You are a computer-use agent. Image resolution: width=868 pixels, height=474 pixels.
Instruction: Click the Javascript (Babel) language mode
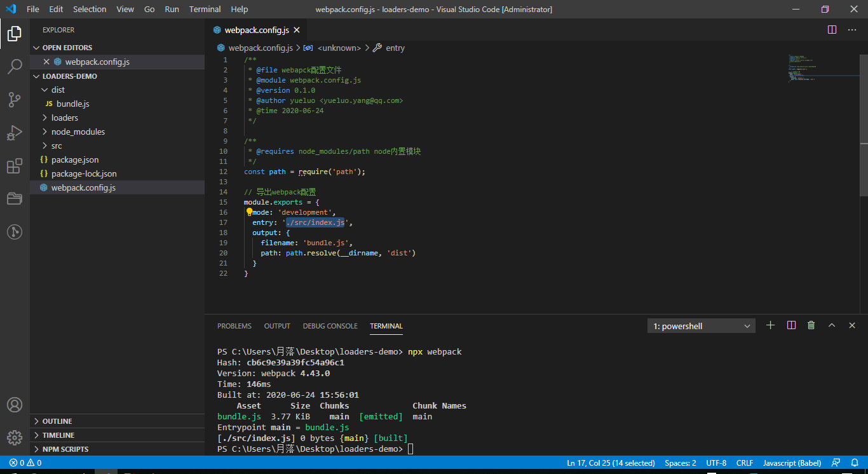tap(792, 463)
